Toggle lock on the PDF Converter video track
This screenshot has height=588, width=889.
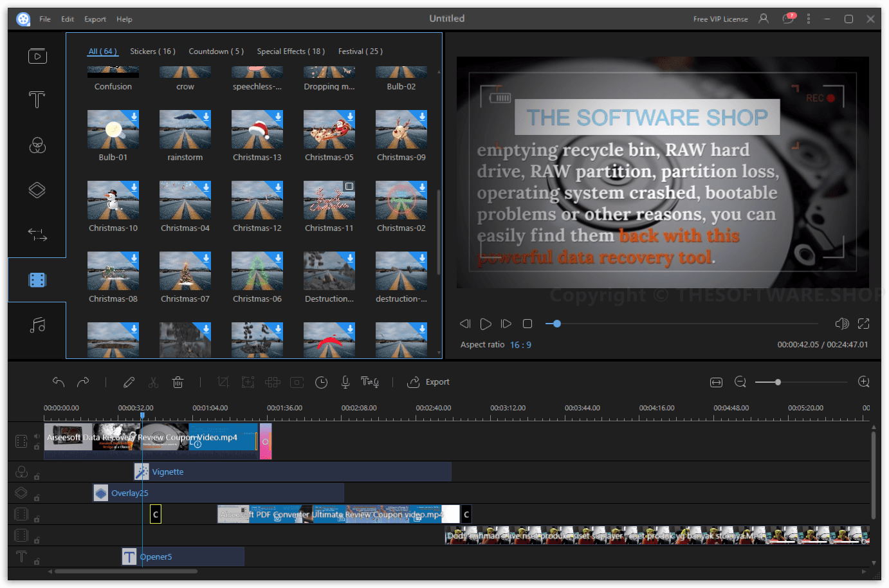(x=37, y=519)
